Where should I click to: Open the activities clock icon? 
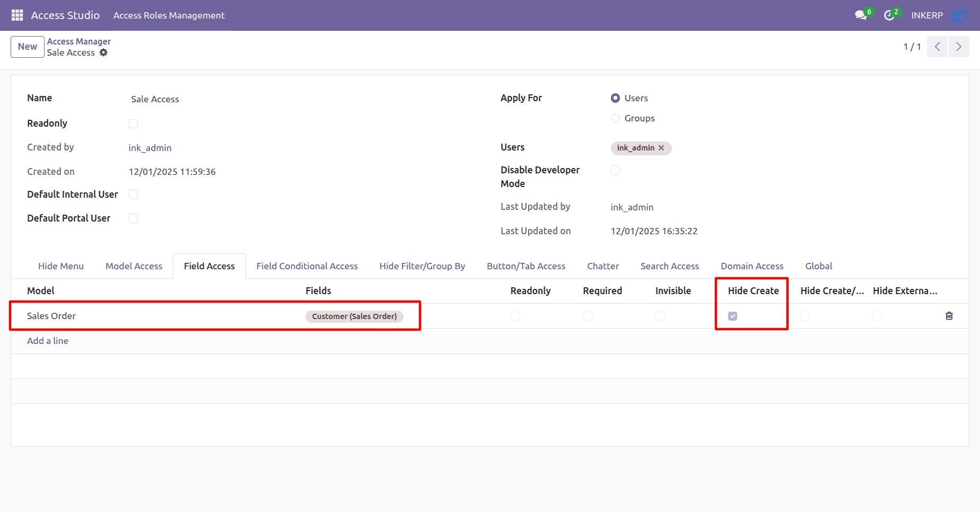[x=889, y=15]
